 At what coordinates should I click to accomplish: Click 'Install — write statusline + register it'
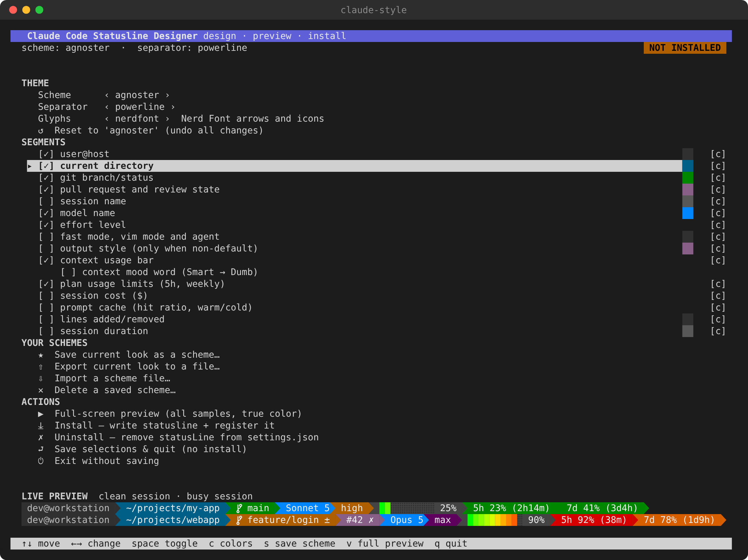click(165, 426)
